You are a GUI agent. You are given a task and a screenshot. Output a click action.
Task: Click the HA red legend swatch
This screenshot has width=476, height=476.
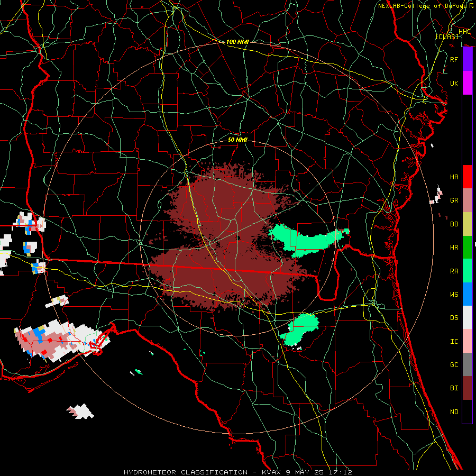[x=467, y=177]
